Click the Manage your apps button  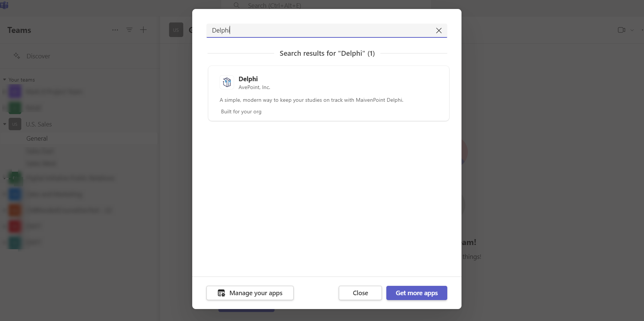250,293
